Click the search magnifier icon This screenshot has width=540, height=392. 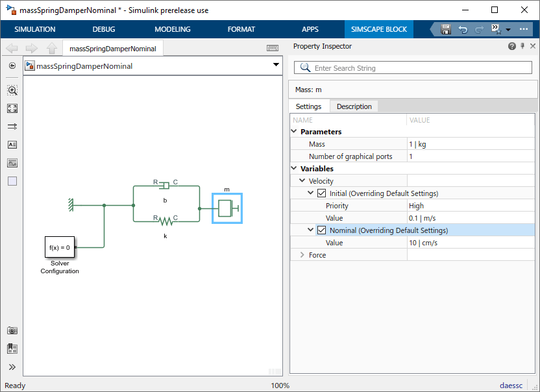(x=305, y=67)
